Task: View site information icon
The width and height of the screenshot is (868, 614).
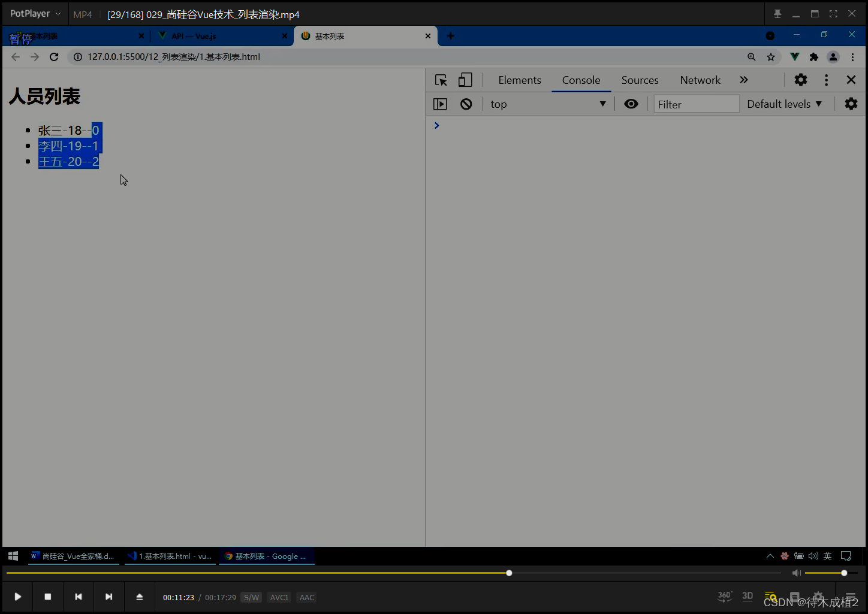Action: [78, 57]
